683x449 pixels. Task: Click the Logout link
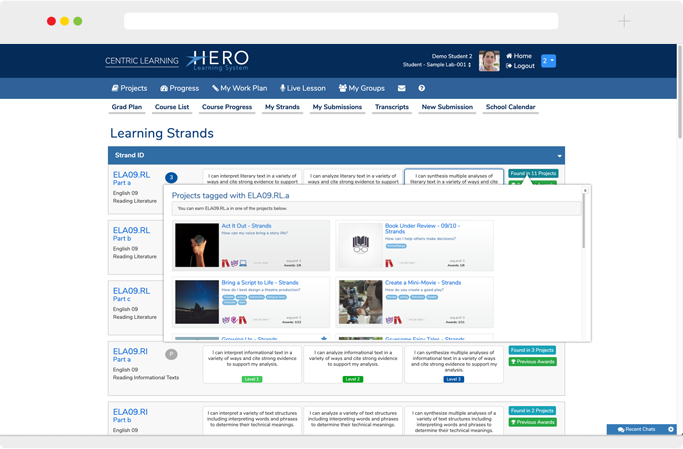pyautogui.click(x=520, y=66)
